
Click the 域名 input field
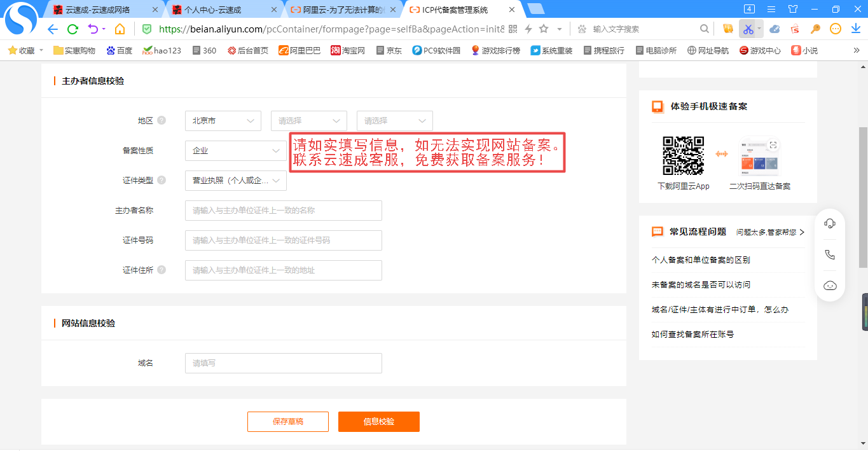283,363
